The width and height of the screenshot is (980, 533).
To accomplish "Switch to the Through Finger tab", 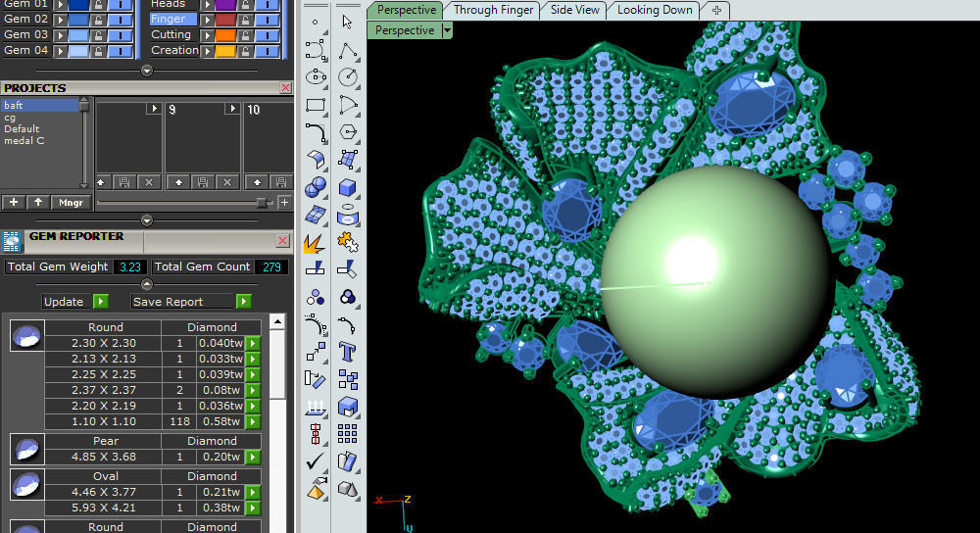I will (x=493, y=10).
